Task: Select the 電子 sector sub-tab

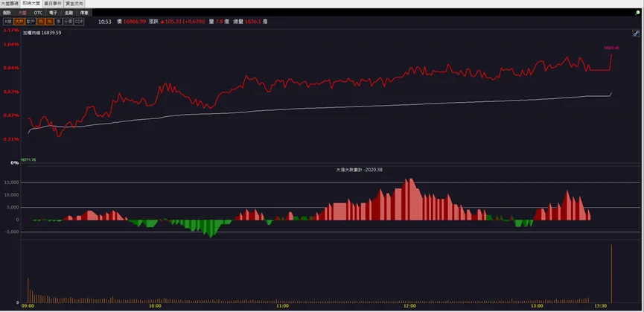Action: click(54, 13)
